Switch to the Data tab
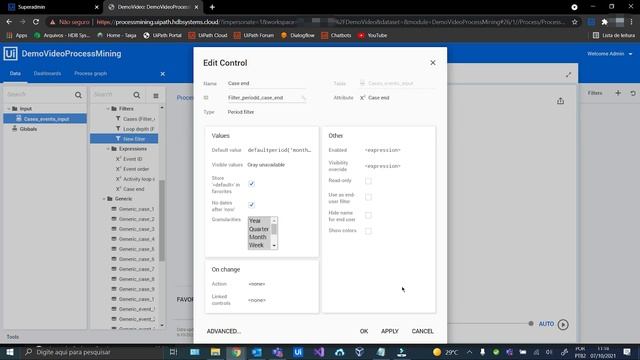The image size is (640, 360). pyautogui.click(x=15, y=73)
